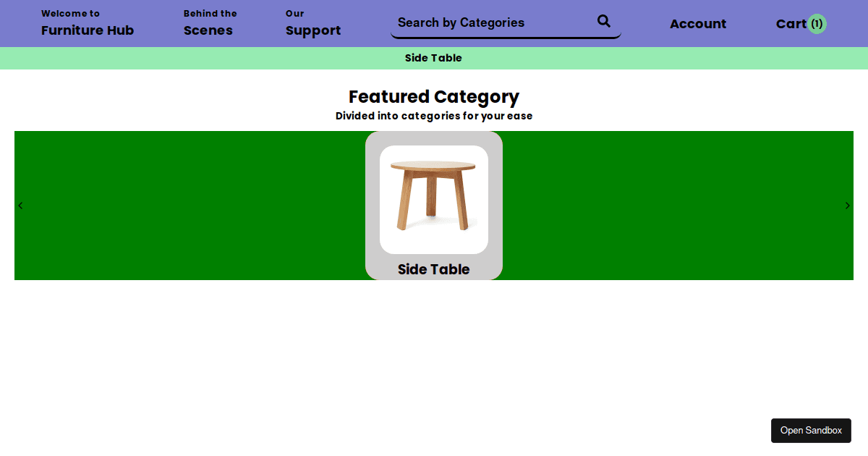Select Side Table in the green category bar
Image resolution: width=868 pixels, height=456 pixels.
[x=433, y=58]
